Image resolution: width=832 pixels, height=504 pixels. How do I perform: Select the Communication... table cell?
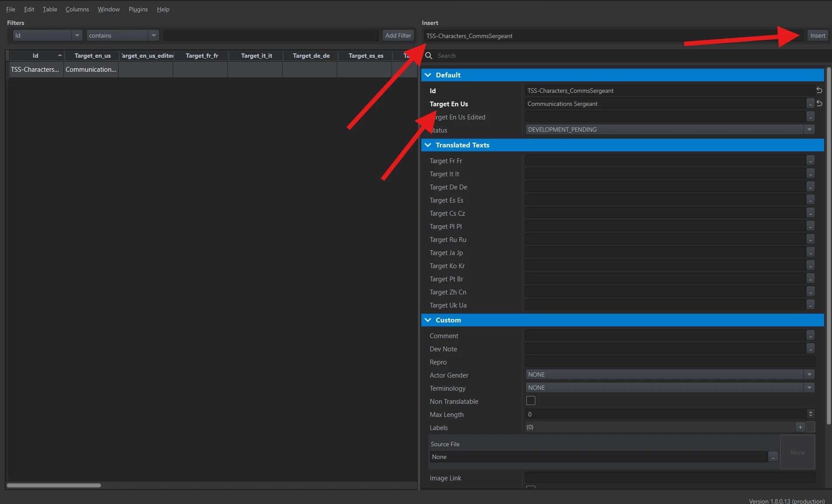(x=91, y=70)
